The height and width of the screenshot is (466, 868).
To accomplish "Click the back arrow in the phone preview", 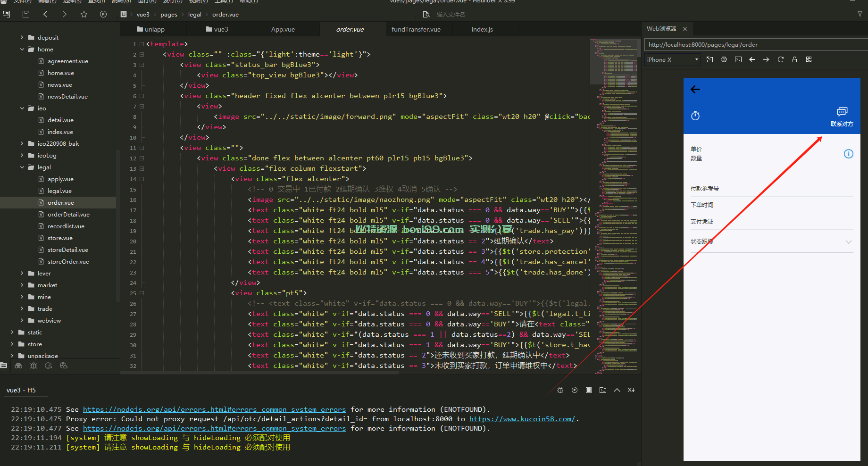I will [x=695, y=89].
